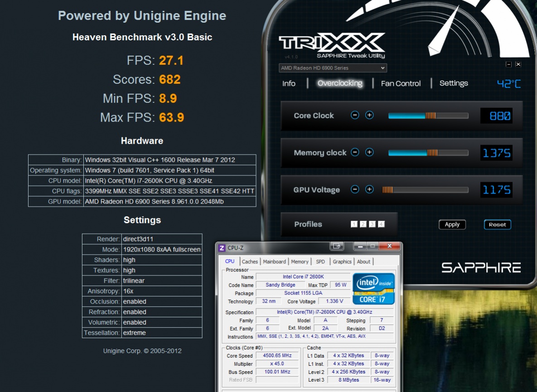Click the Technology value 32 nm
Screen dimensions: 537x392
tap(269, 301)
